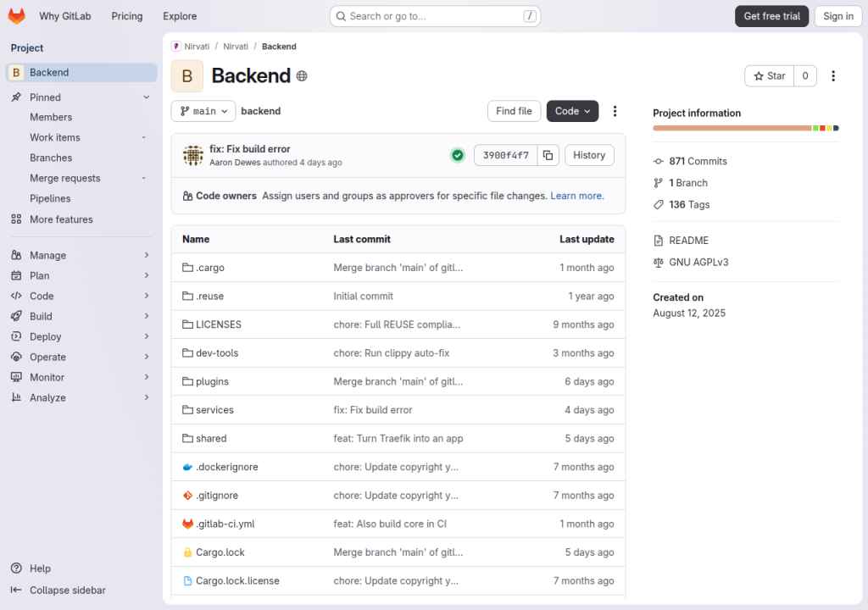Focus the Search or go to field

[435, 16]
